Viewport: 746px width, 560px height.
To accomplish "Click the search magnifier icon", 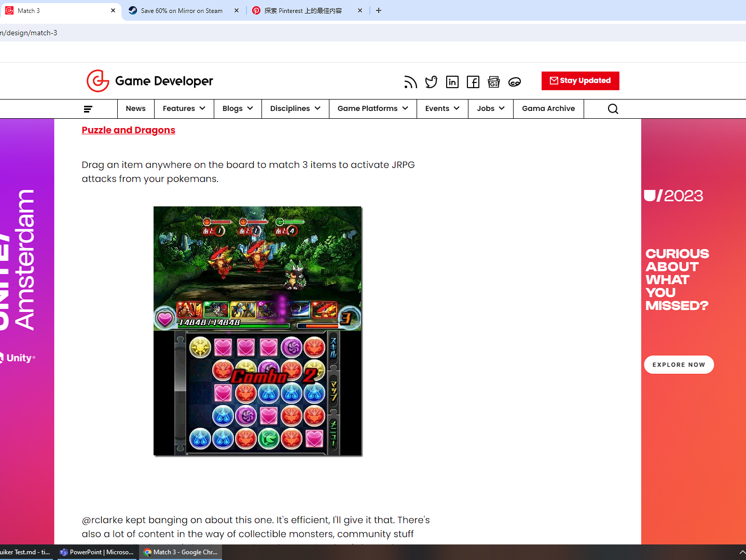I will coord(613,109).
